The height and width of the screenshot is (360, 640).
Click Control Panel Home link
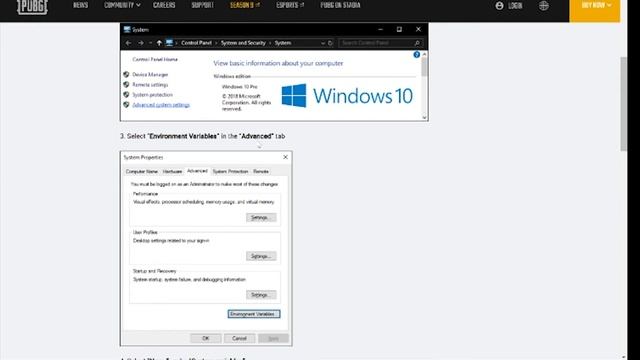pos(155,60)
